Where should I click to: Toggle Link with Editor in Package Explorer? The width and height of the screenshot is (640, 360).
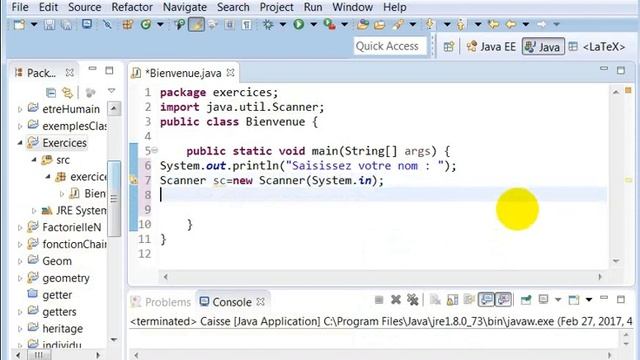coord(67,93)
